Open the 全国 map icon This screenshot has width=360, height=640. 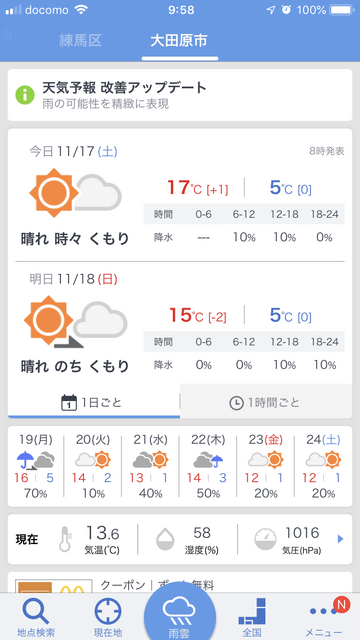[x=252, y=611]
